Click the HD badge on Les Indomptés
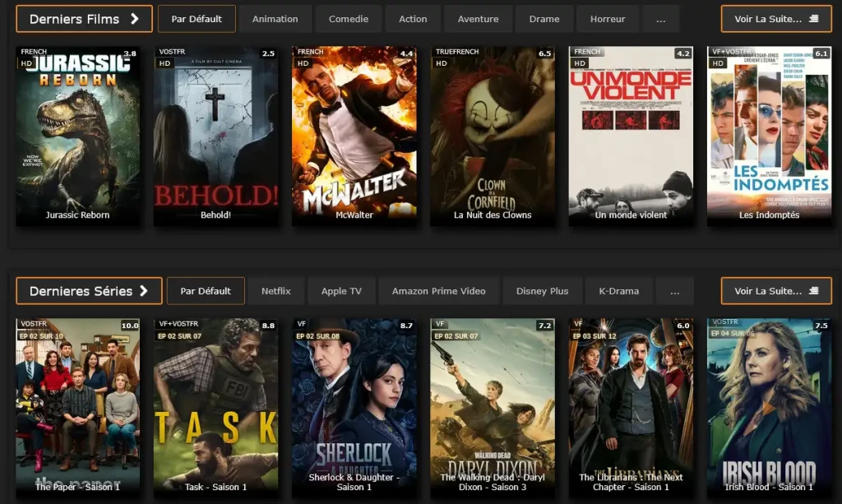This screenshot has height=504, width=842. click(718, 63)
